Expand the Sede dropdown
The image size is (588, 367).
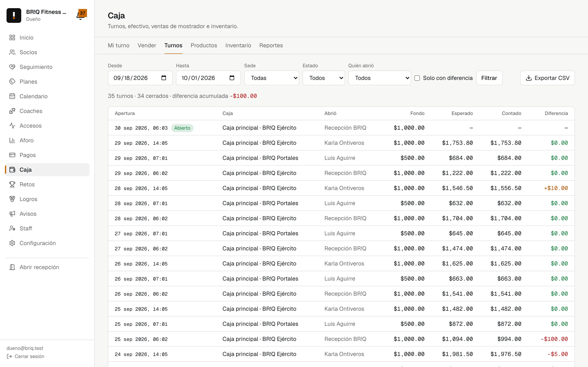(x=272, y=78)
